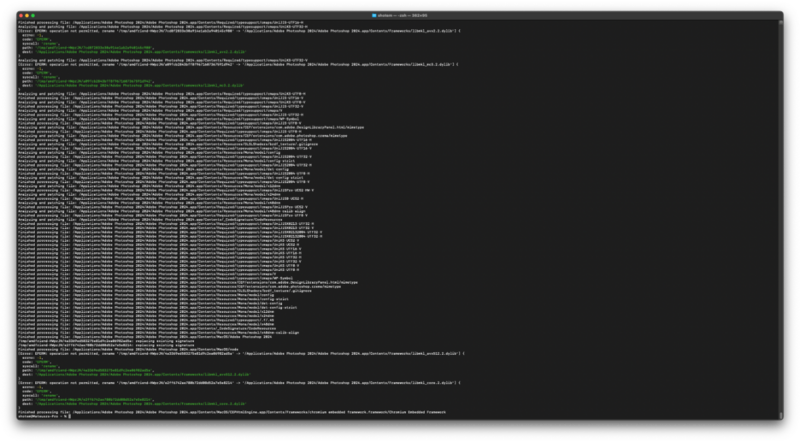Click the green dest path ending libmkl_mc3.2.dylib
Screen dimensions: 800x442
[x=139, y=85]
